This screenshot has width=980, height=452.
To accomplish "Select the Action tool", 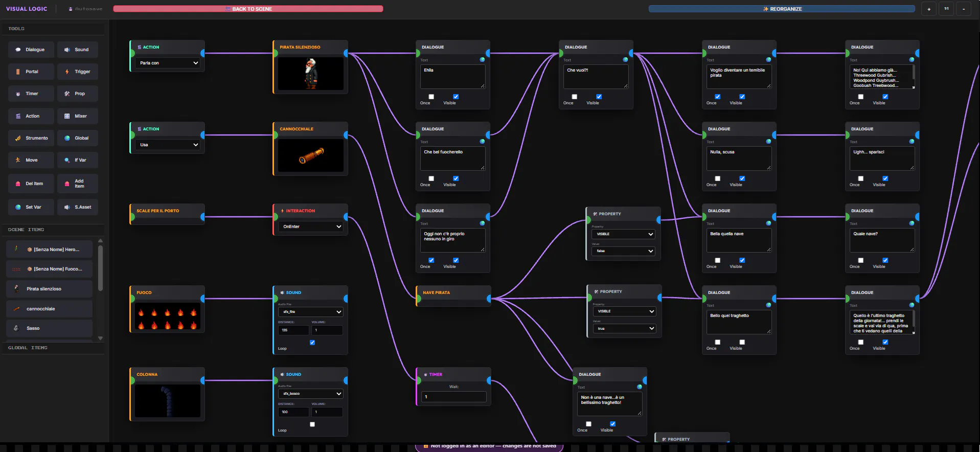I will click(x=31, y=116).
